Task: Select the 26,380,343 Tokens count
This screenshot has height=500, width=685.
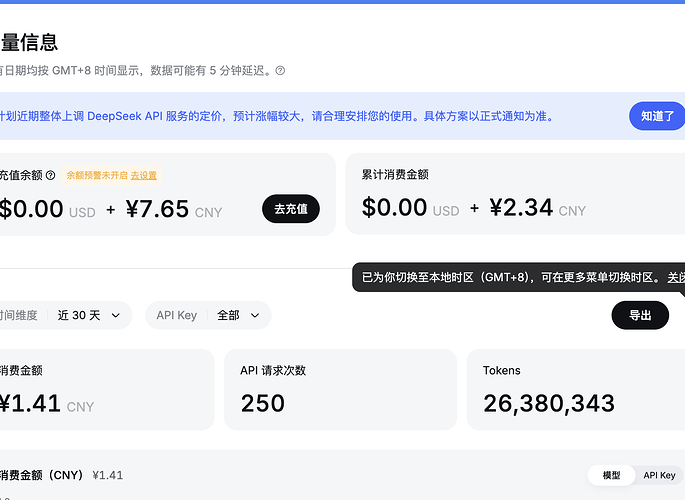Action: [x=549, y=403]
